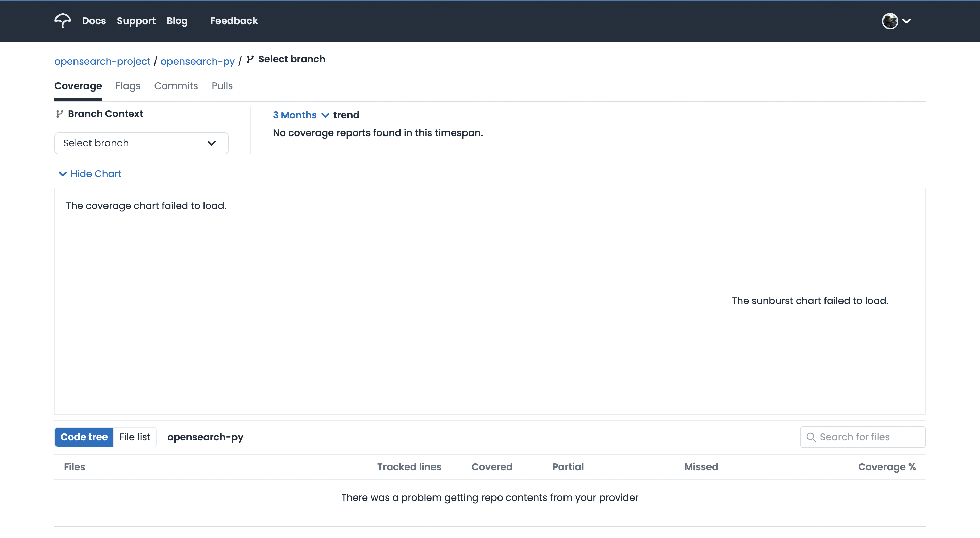980x538 pixels.
Task: Click the Feedback menu item
Action: pos(233,21)
